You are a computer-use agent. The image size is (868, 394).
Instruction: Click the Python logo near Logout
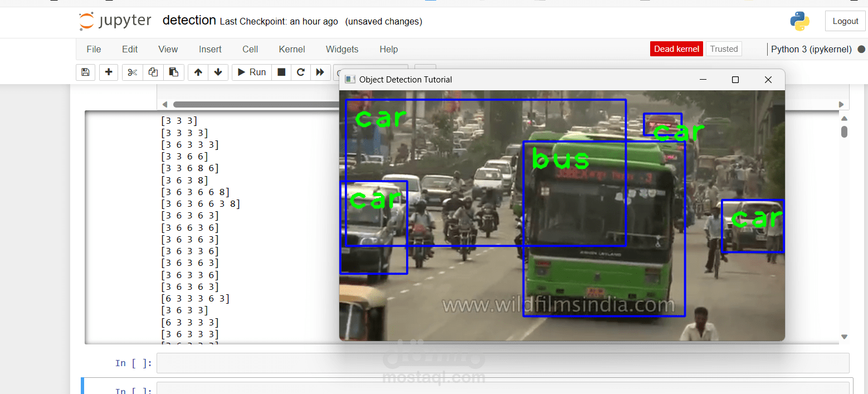[x=799, y=21]
